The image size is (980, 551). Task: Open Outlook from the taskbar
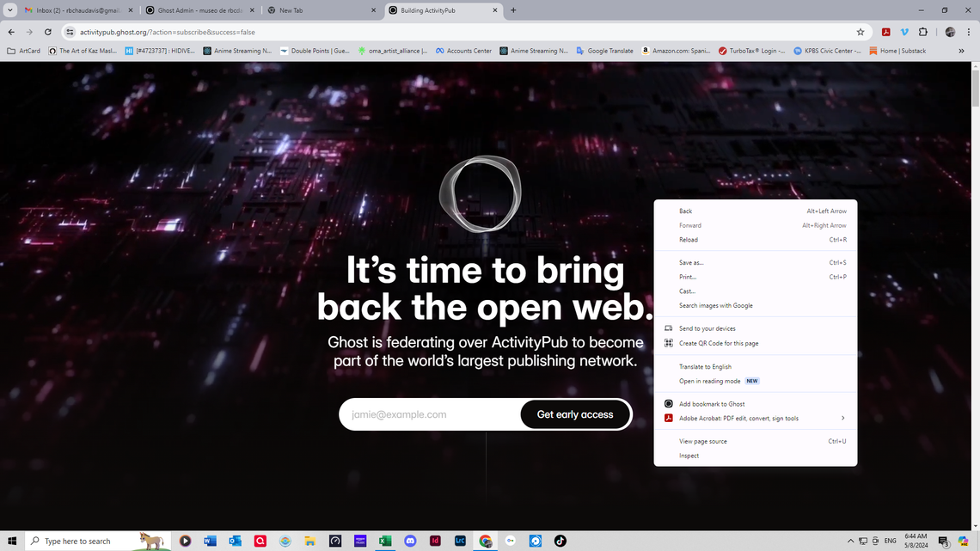235,541
